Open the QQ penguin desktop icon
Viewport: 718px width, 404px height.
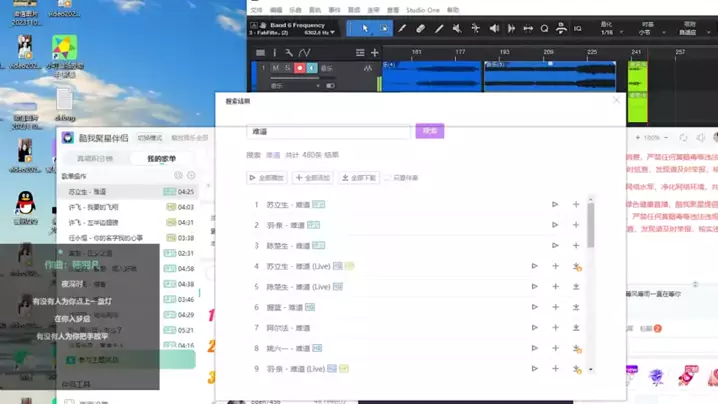[27, 205]
